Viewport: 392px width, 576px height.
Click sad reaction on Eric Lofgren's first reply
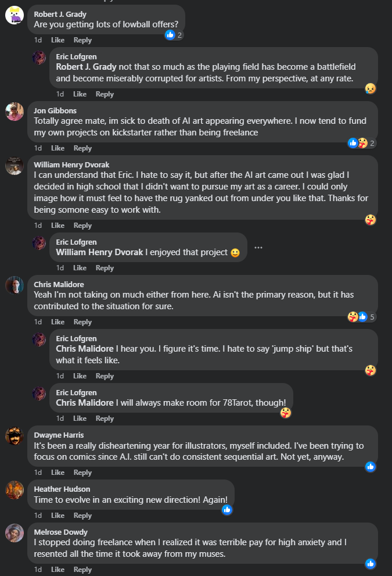pyautogui.click(x=370, y=88)
